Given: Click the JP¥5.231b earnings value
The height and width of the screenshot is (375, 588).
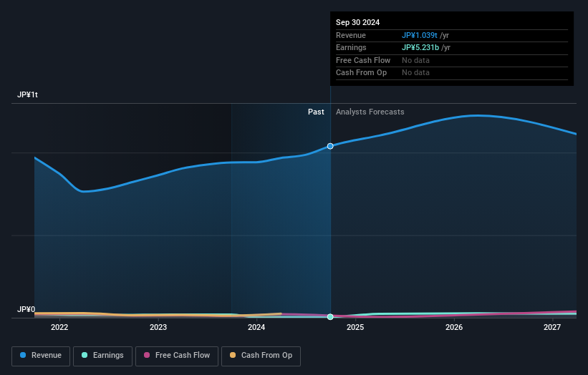Looking at the screenshot, I should (x=420, y=47).
